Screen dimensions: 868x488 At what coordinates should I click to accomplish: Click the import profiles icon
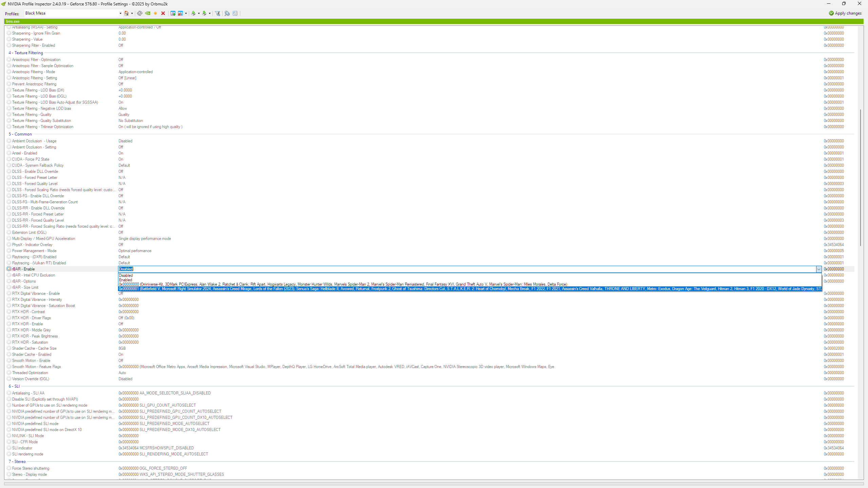click(x=204, y=13)
